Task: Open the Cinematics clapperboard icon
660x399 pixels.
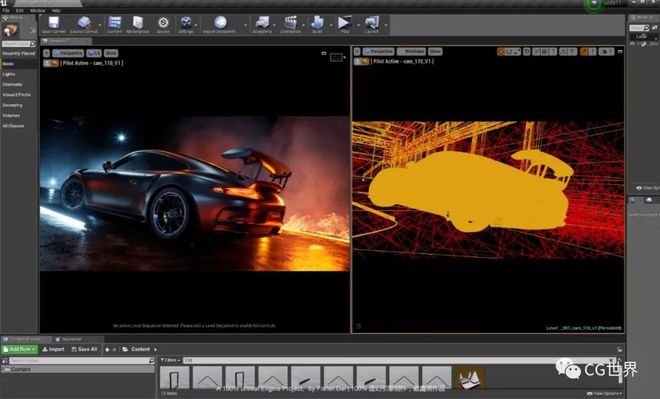Action: (290, 23)
